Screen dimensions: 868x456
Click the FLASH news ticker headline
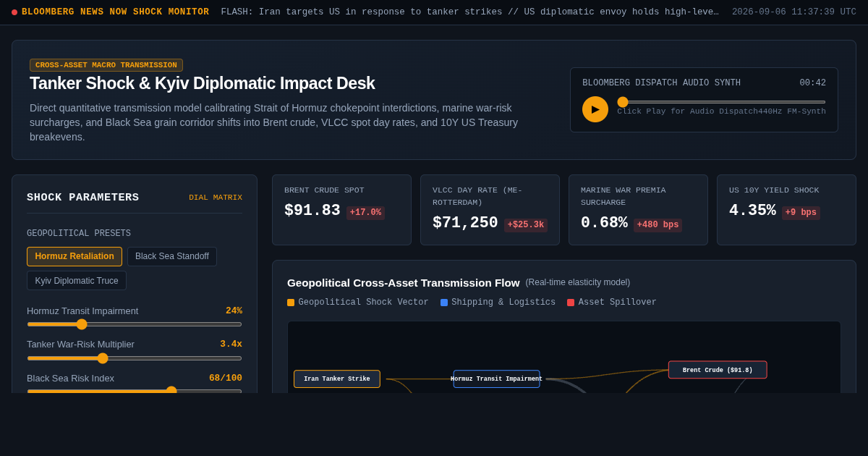point(470,12)
